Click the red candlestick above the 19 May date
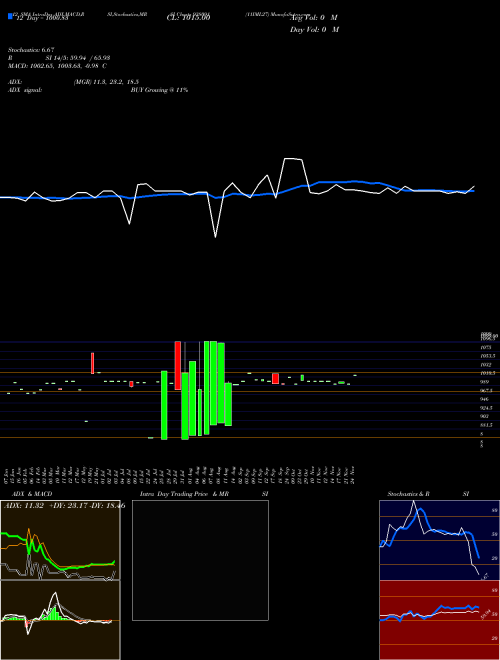This screenshot has width=500, height=660. [x=93, y=363]
